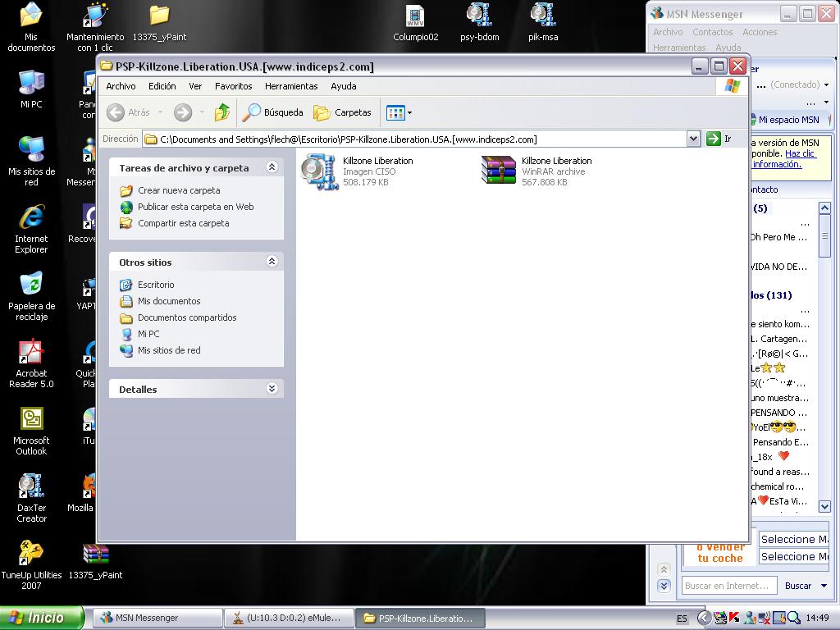The width and height of the screenshot is (840, 630).
Task: Select 13375_yPaint folder desktop icon
Action: [159, 22]
